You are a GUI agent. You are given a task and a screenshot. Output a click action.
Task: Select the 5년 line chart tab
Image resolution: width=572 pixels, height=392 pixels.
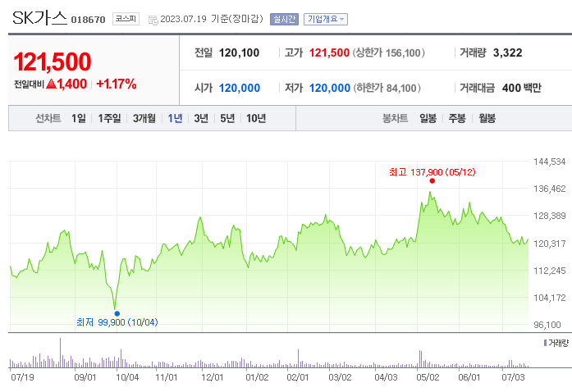[x=227, y=118]
